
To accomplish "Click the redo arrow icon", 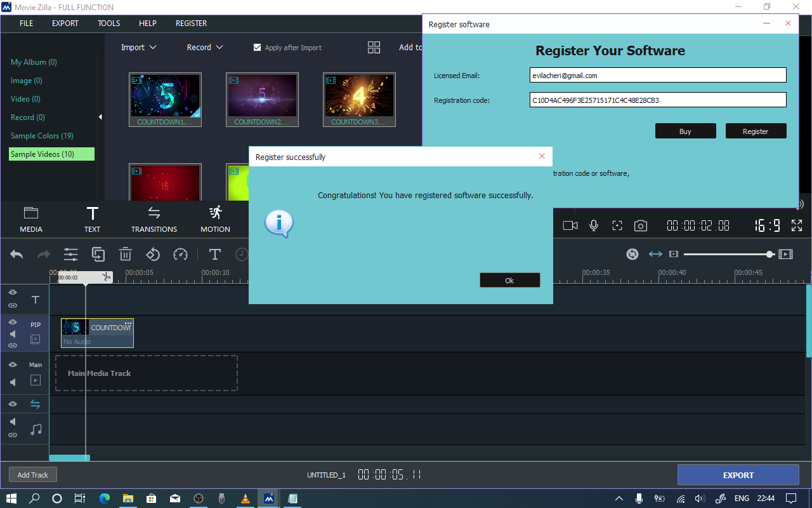I will click(x=44, y=255).
